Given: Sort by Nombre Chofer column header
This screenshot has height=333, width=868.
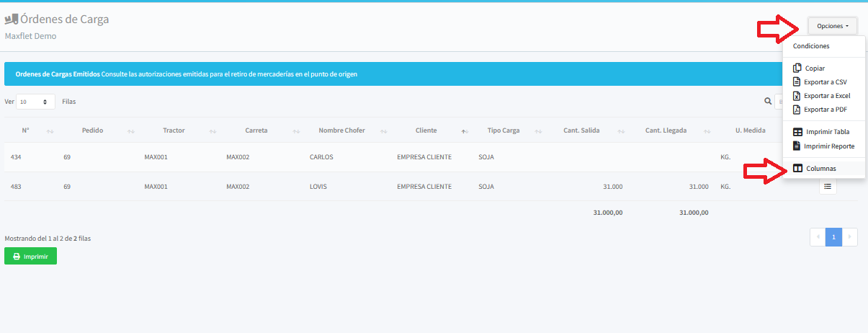Looking at the screenshot, I should pos(341,130).
